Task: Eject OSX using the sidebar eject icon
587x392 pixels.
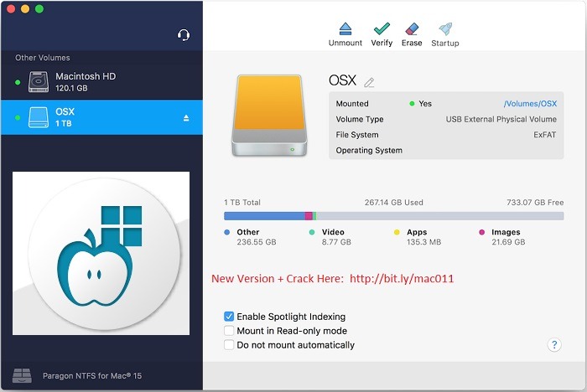Action: coord(186,118)
